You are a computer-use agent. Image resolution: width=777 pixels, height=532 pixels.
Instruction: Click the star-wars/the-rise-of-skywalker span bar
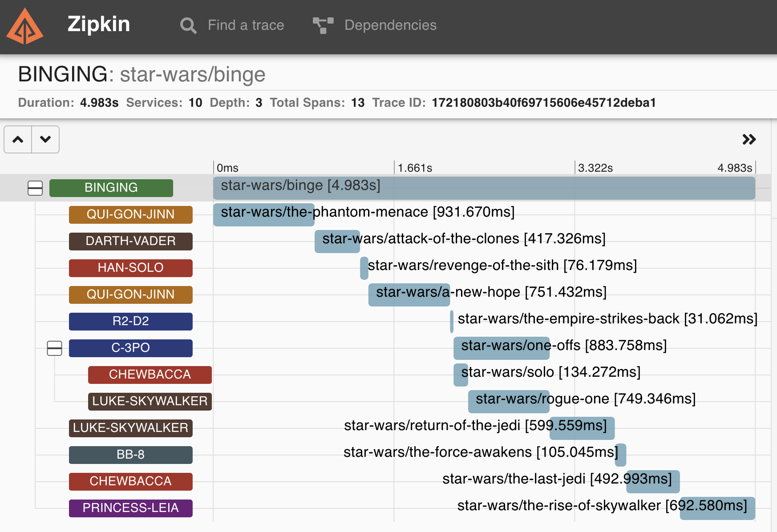point(717,508)
